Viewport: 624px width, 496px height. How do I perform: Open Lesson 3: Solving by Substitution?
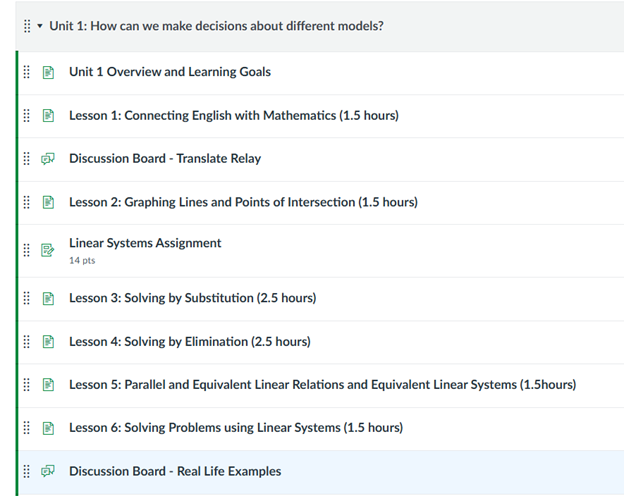coord(192,298)
